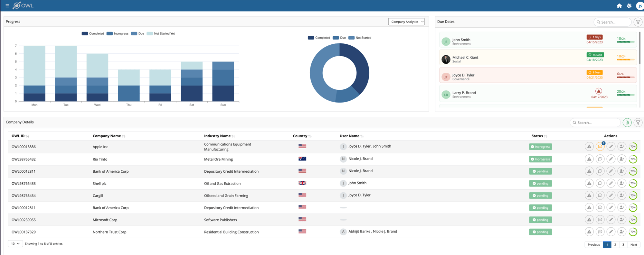The height and width of the screenshot is (255, 644).
Task: Click the Due Dates search field
Action: point(612,22)
